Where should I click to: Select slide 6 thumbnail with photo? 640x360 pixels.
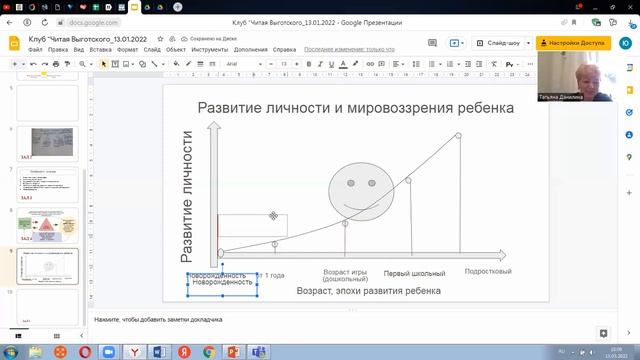(x=47, y=144)
